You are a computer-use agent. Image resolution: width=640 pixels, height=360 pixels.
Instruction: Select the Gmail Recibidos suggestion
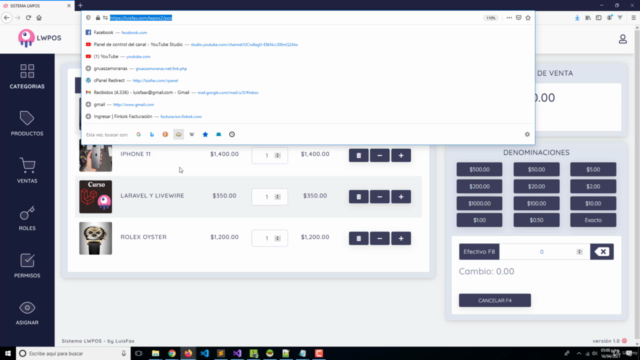(308, 93)
